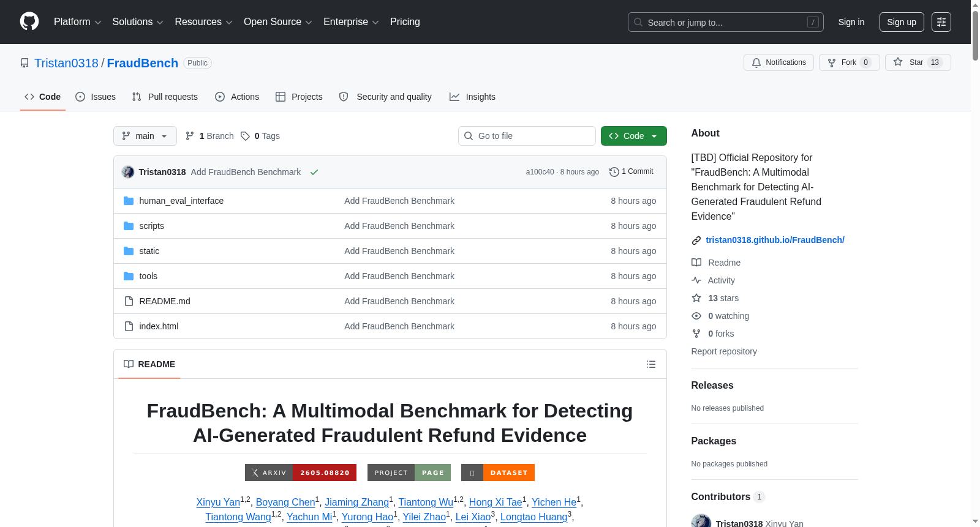Click the Releases heading link

pos(712,385)
